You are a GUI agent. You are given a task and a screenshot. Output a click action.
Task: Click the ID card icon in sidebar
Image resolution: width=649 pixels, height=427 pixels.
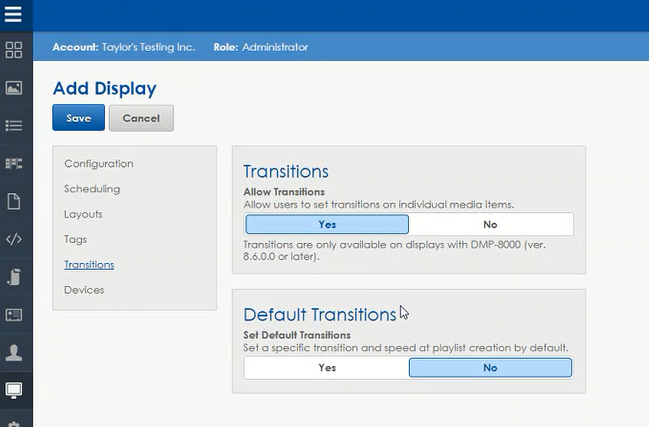click(14, 314)
